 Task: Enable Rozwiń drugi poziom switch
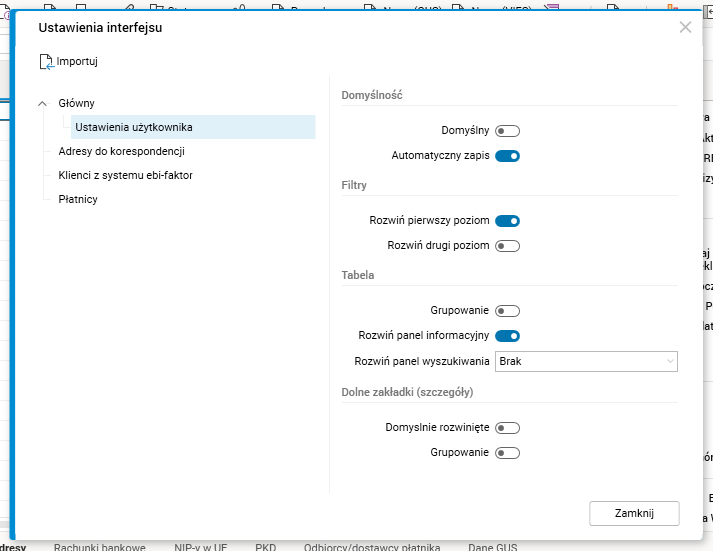pyautogui.click(x=508, y=246)
